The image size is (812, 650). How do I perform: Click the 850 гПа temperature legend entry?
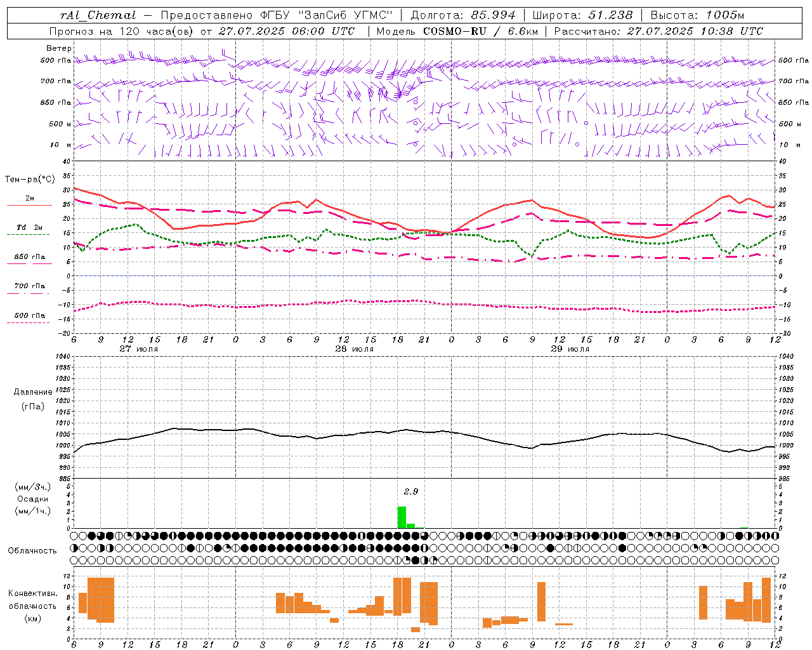click(x=30, y=257)
